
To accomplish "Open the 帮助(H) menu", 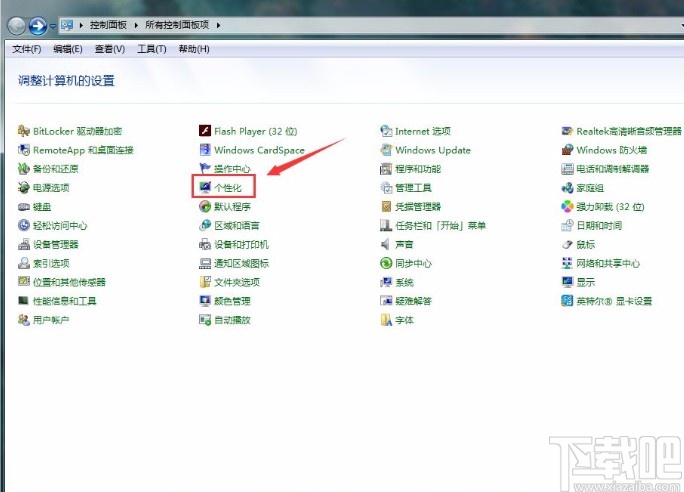I will pos(194,49).
